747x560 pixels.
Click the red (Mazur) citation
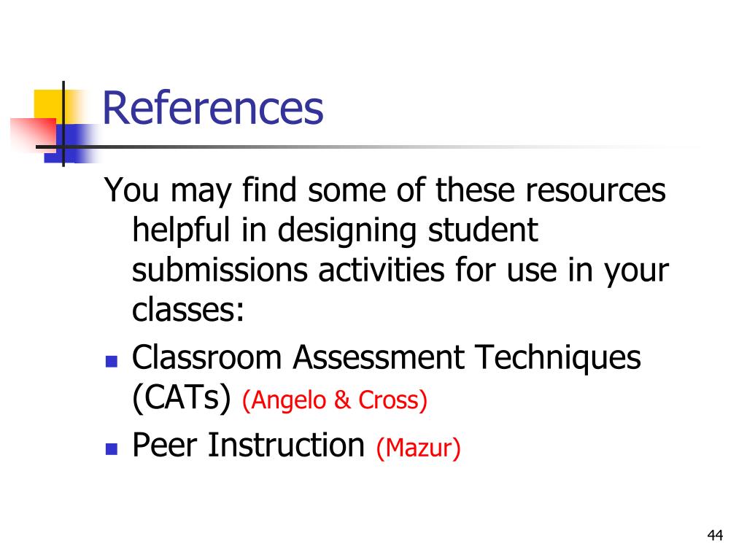418,448
